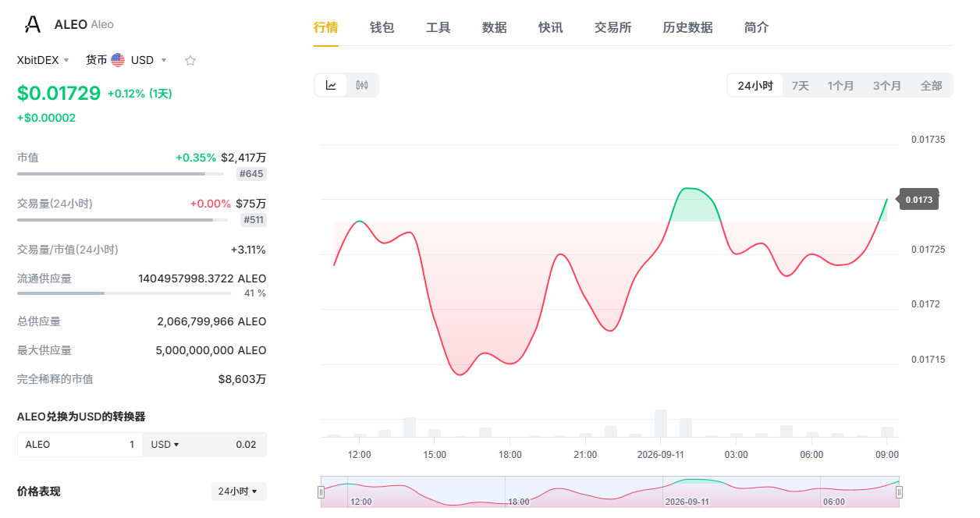Click the ALEO logo icon

coord(33,24)
